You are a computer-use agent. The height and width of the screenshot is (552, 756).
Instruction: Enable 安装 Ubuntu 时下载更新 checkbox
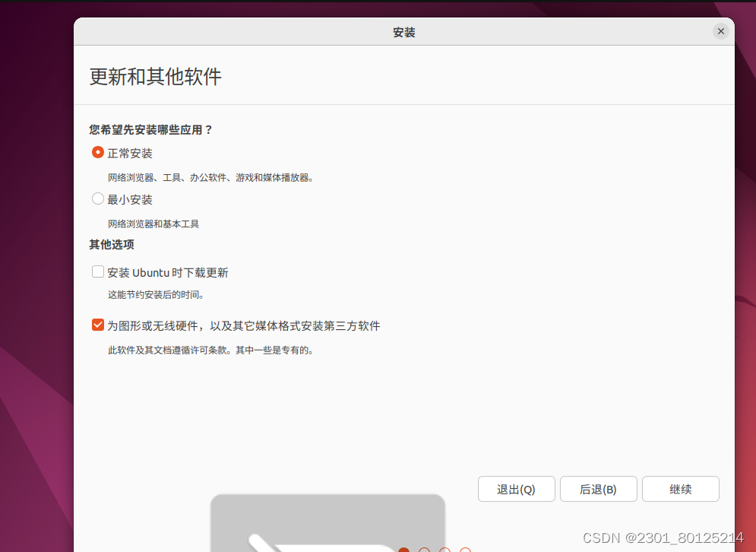click(98, 271)
